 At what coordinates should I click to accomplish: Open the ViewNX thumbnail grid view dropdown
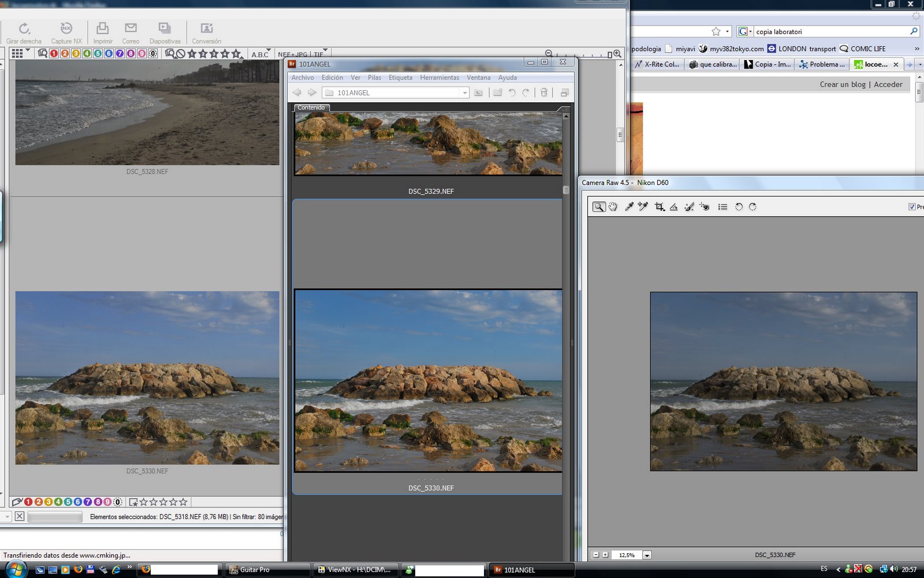(21, 53)
